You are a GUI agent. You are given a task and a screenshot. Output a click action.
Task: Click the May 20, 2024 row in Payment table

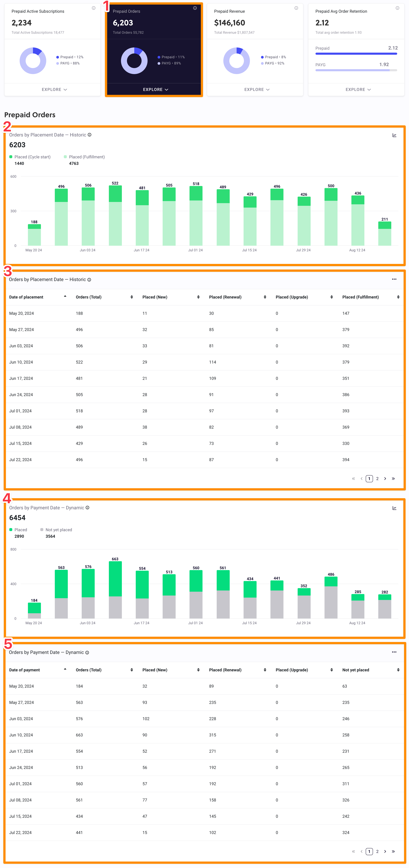click(205, 686)
